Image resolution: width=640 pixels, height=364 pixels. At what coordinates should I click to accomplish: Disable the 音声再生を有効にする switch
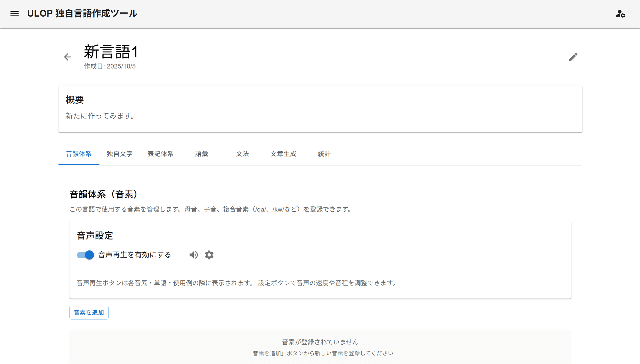pyautogui.click(x=86, y=255)
